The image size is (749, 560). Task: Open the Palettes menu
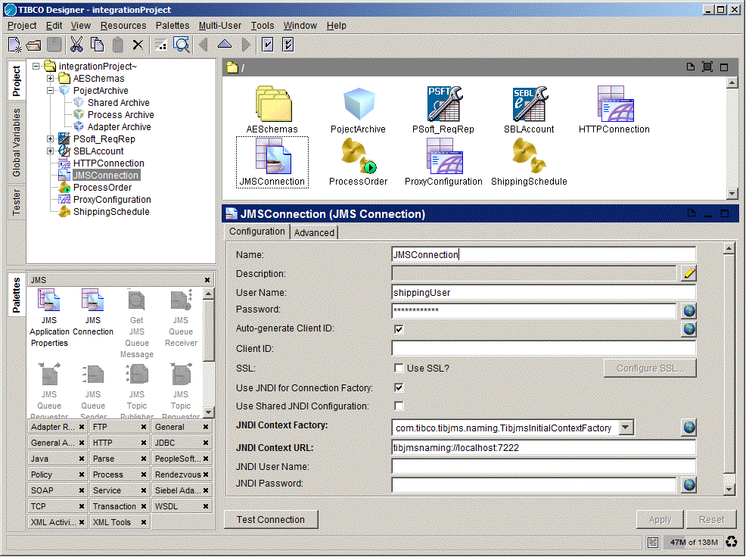(172, 25)
